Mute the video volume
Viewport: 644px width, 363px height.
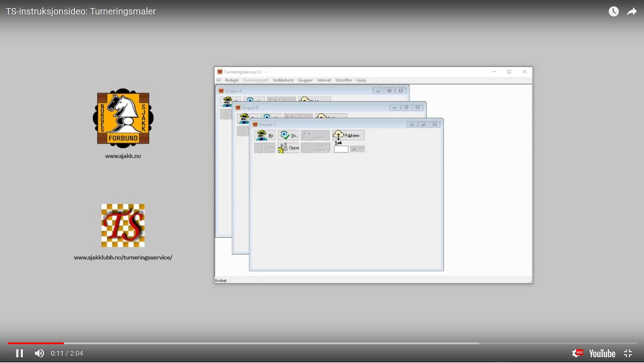pos(39,354)
